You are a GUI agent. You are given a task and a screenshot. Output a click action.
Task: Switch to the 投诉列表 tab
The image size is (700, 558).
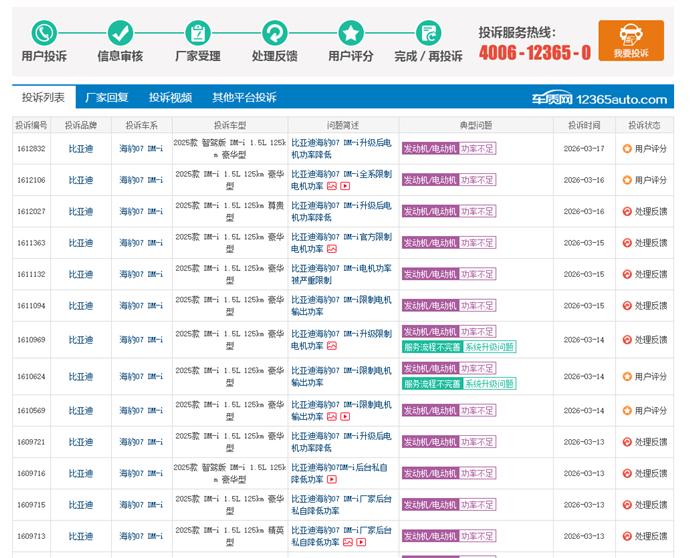pyautogui.click(x=43, y=98)
